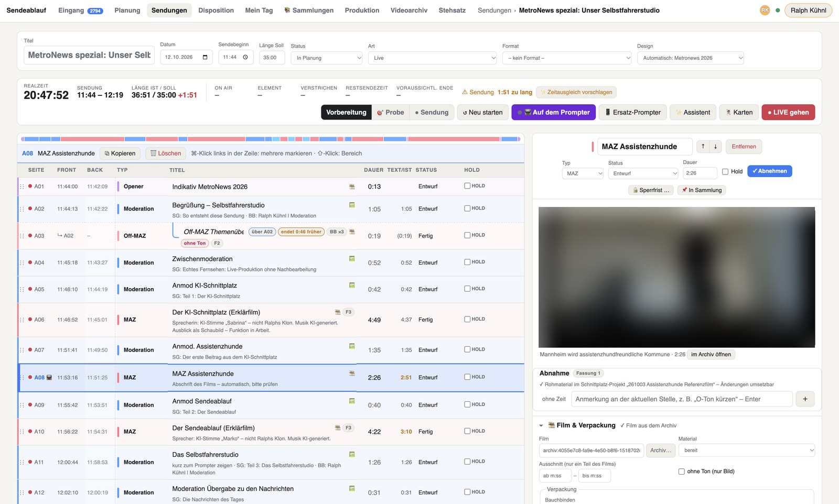839x504 pixels.
Task: Check the HOLD box for row A09
Action: [467, 404]
